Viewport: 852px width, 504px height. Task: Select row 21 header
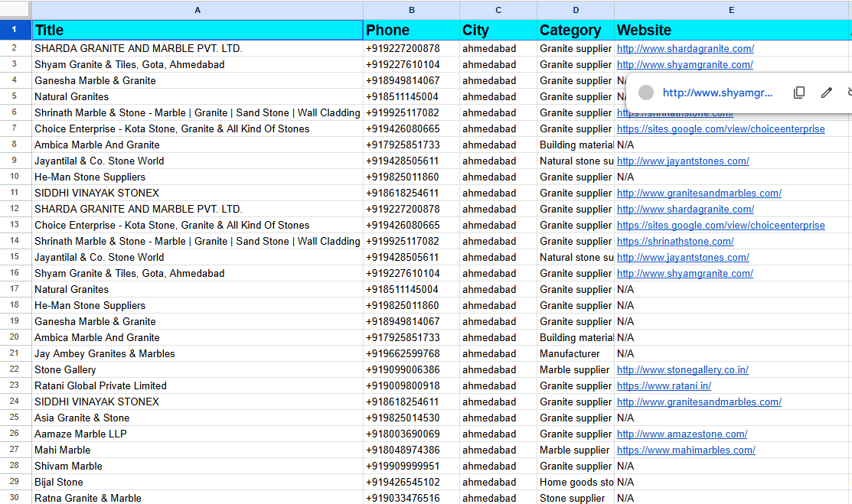[15, 353]
